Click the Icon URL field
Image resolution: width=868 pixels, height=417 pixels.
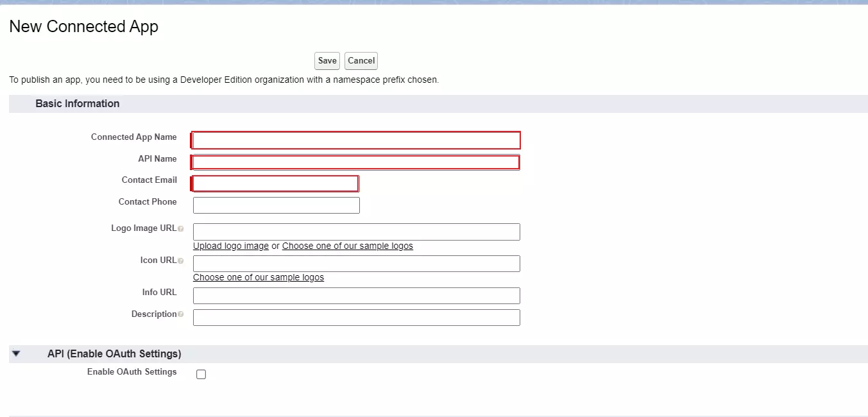click(x=356, y=264)
